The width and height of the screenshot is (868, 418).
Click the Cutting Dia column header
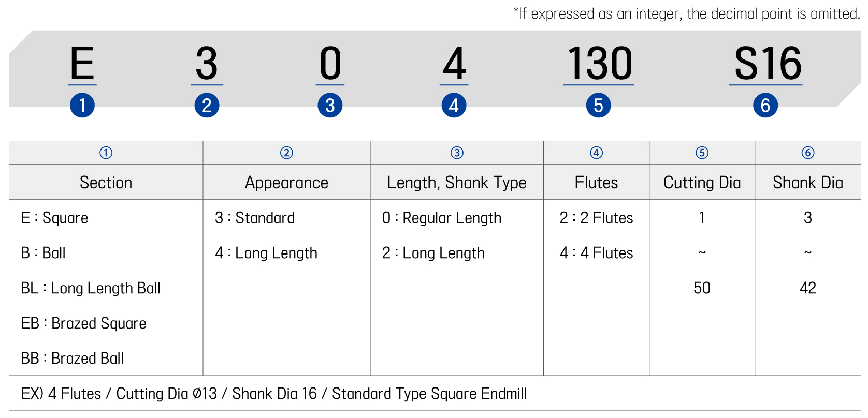[x=702, y=183]
